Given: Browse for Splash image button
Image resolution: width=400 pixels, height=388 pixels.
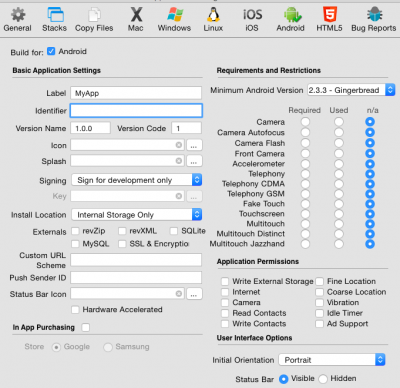Looking at the screenshot, I should point(194,161).
